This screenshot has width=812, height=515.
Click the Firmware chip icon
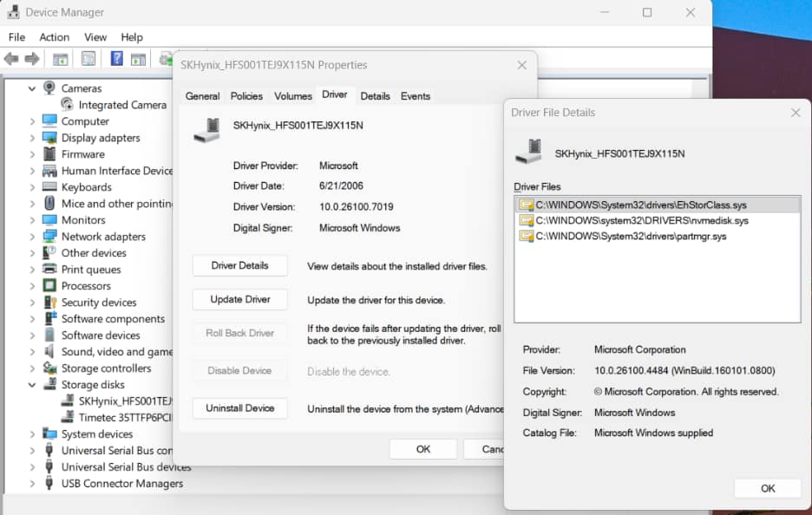pyautogui.click(x=49, y=153)
